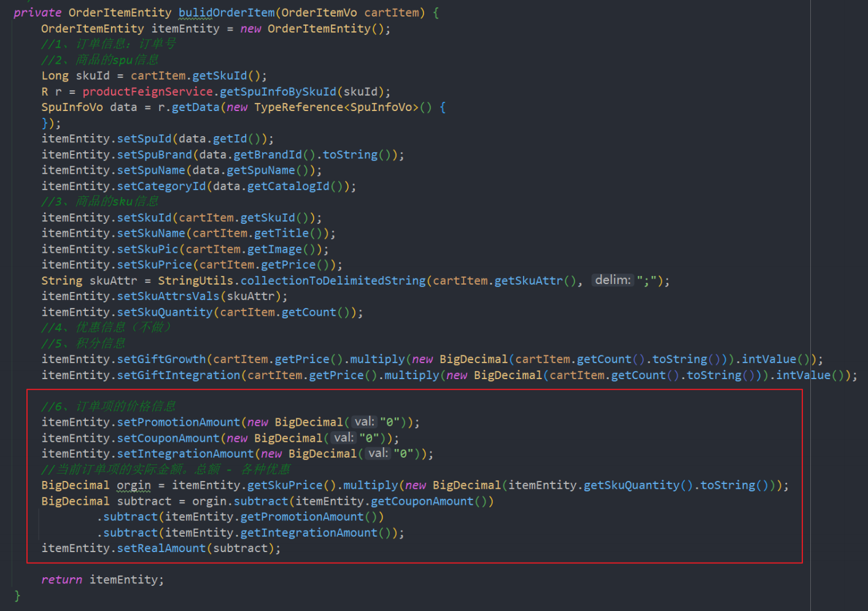Click the skuId variable in its Long declaration
The image size is (868, 611).
tap(93, 75)
